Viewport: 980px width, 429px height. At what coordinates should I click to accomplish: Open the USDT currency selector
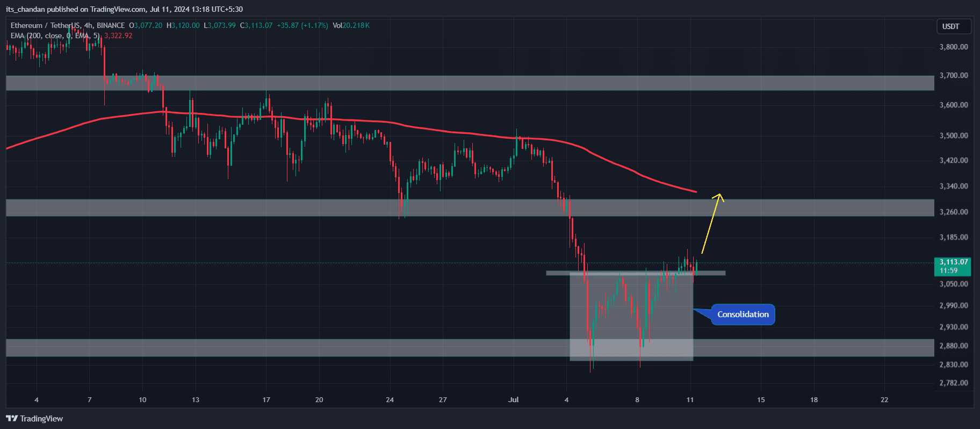955,26
